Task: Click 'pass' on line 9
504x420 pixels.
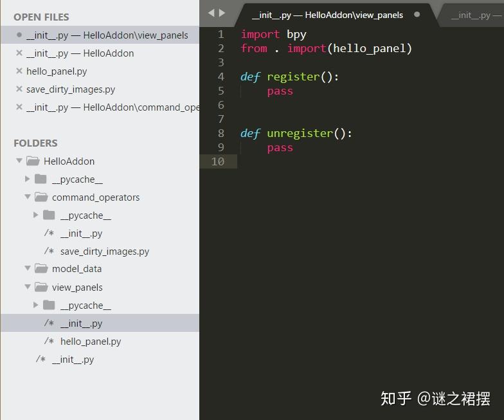Action: (x=280, y=148)
